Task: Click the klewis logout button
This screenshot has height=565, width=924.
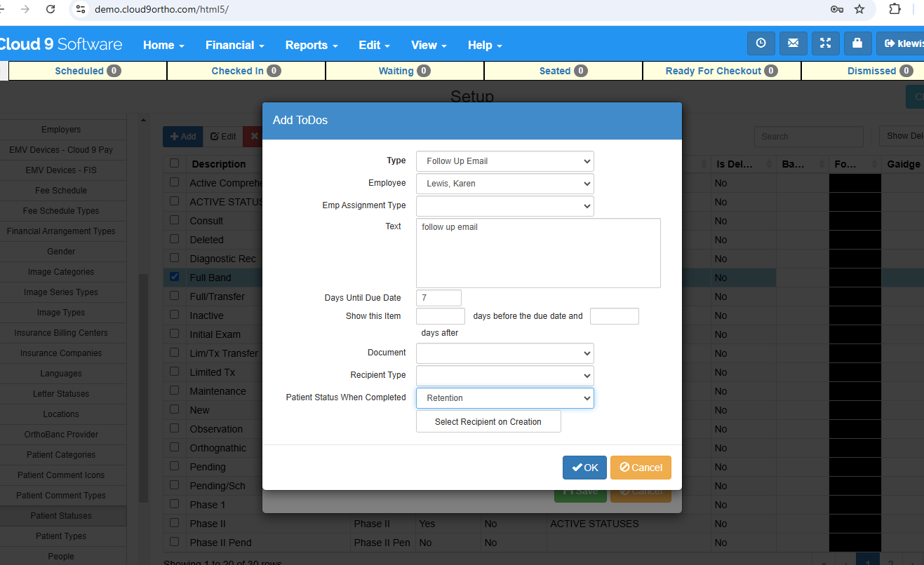Action: (901, 43)
